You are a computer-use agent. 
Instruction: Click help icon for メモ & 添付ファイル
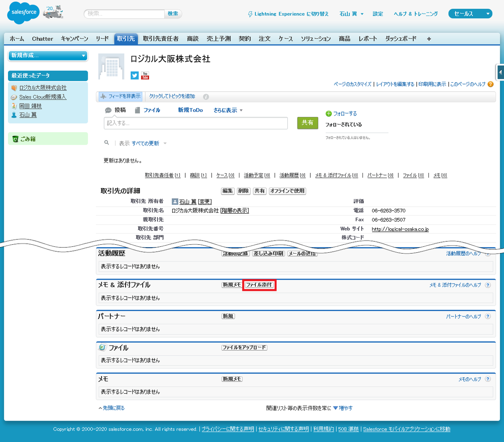488,285
